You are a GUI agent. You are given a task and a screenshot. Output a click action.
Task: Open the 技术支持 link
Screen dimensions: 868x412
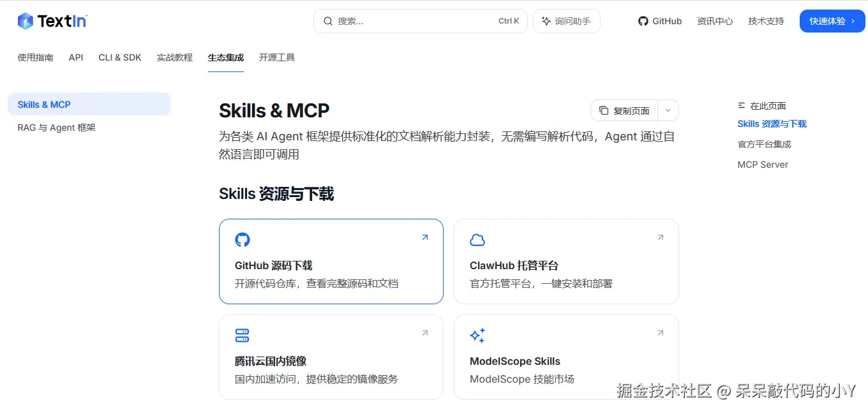[766, 21]
